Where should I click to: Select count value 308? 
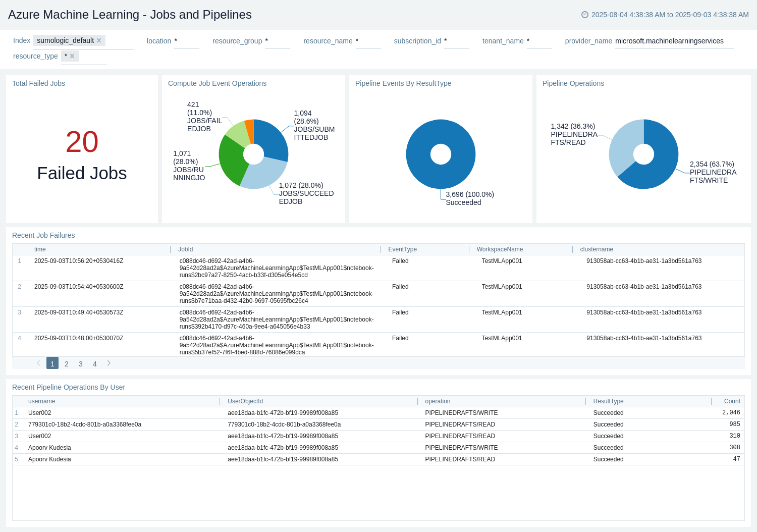[735, 448]
